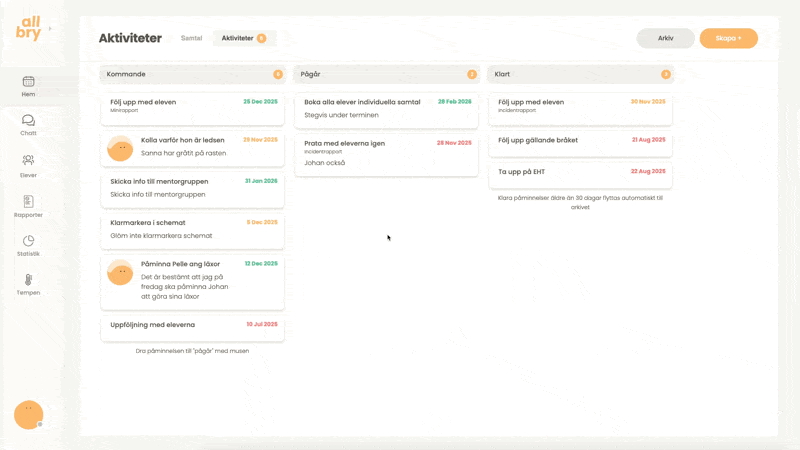The width and height of the screenshot is (800, 450).
Task: Click the Kommande column count badge
Action: (278, 74)
